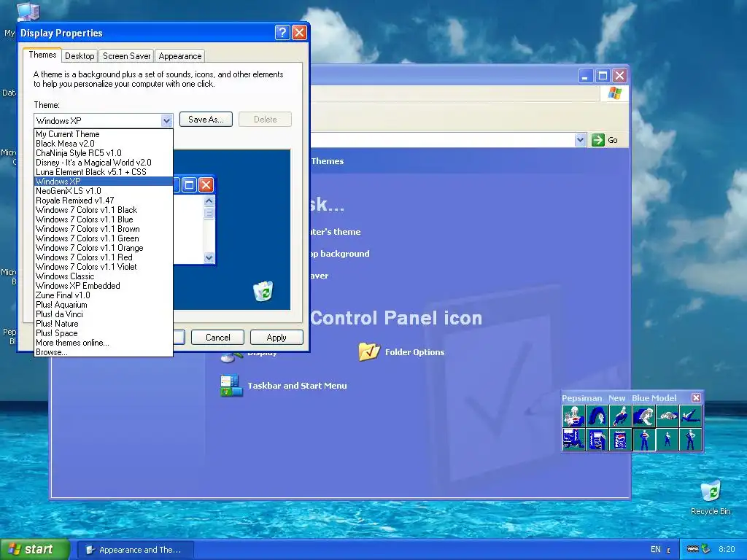Choose Zune Final v1.0 theme

tap(104, 295)
